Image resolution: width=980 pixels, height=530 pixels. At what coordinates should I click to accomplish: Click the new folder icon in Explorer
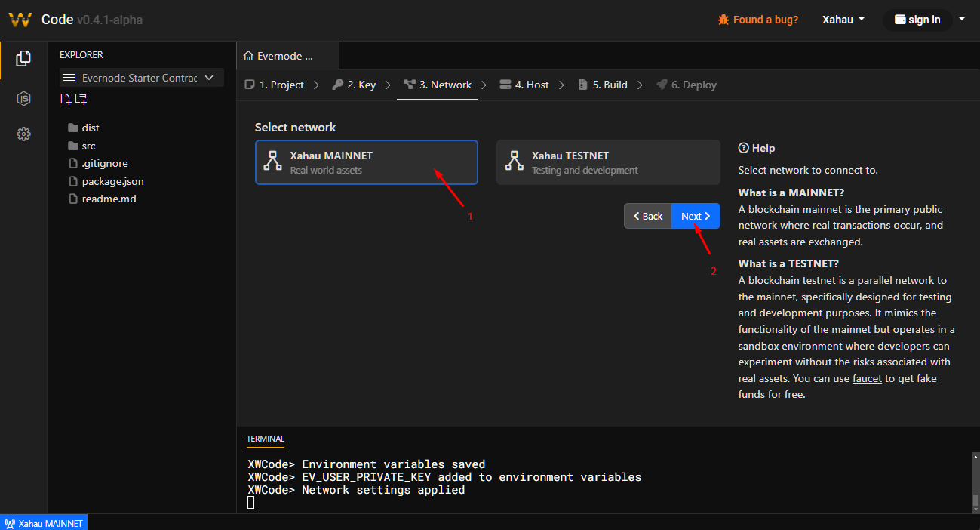81,99
